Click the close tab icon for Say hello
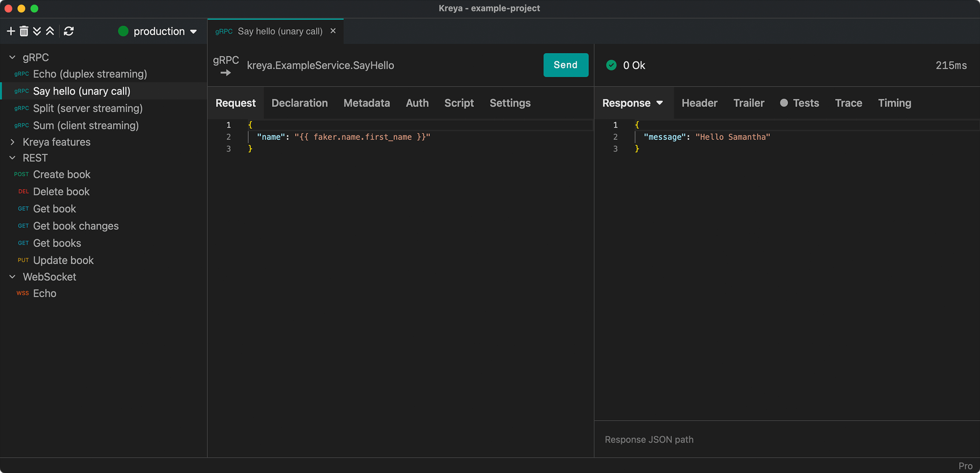The width and height of the screenshot is (980, 473). click(333, 30)
